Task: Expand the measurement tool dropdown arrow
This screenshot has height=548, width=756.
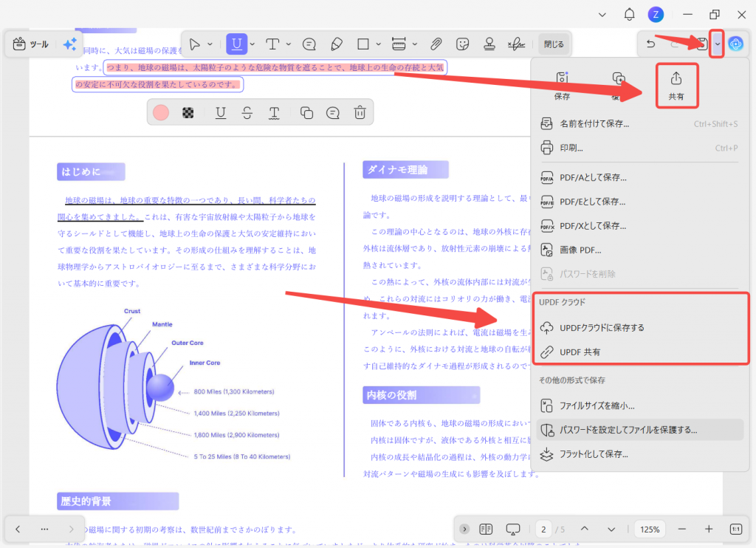Action: [415, 44]
